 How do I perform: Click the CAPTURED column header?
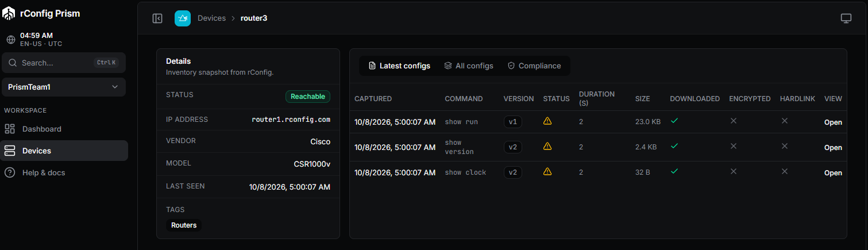[373, 99]
